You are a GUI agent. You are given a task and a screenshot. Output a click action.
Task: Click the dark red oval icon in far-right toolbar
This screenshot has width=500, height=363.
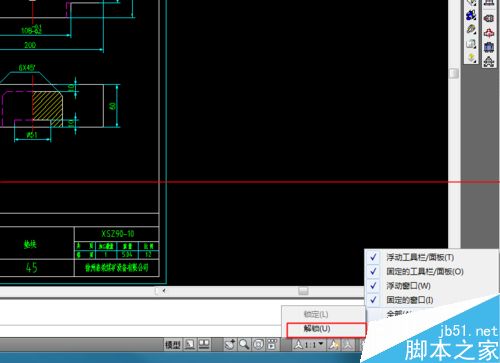click(x=489, y=18)
